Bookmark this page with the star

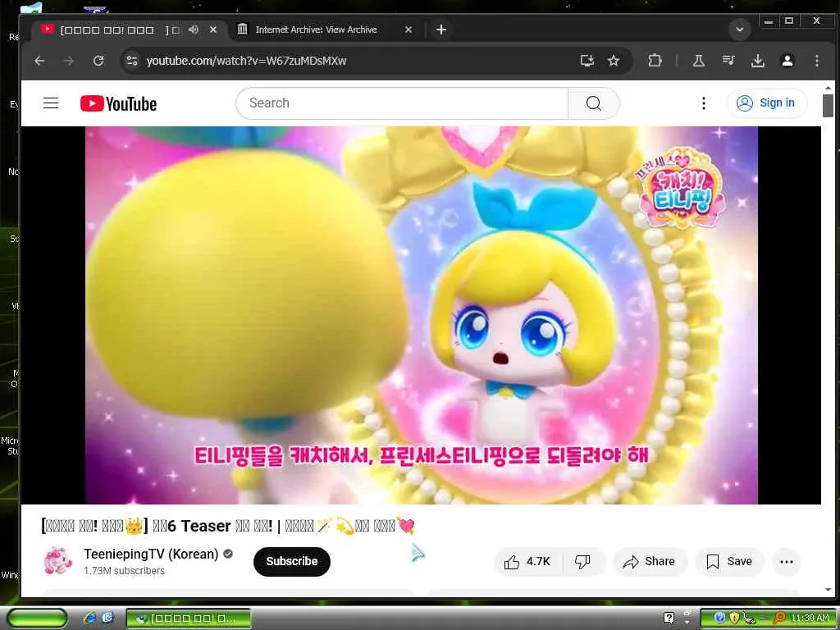(x=614, y=61)
